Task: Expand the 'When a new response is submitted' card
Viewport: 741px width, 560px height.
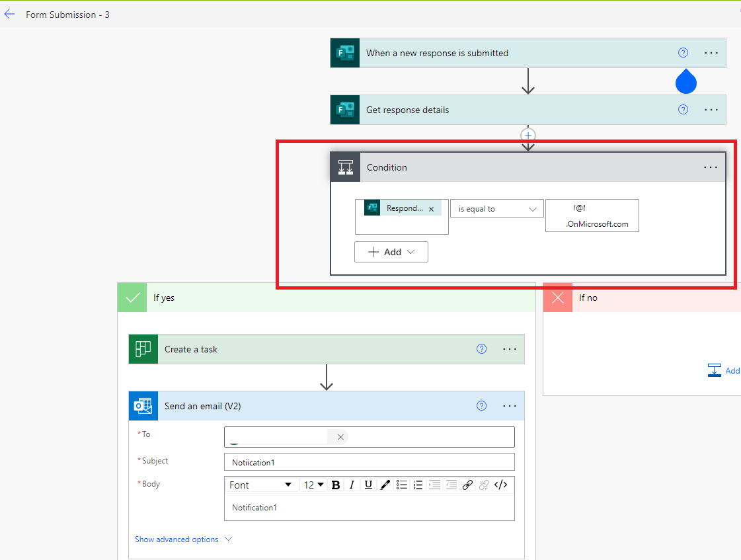Action: coord(528,53)
